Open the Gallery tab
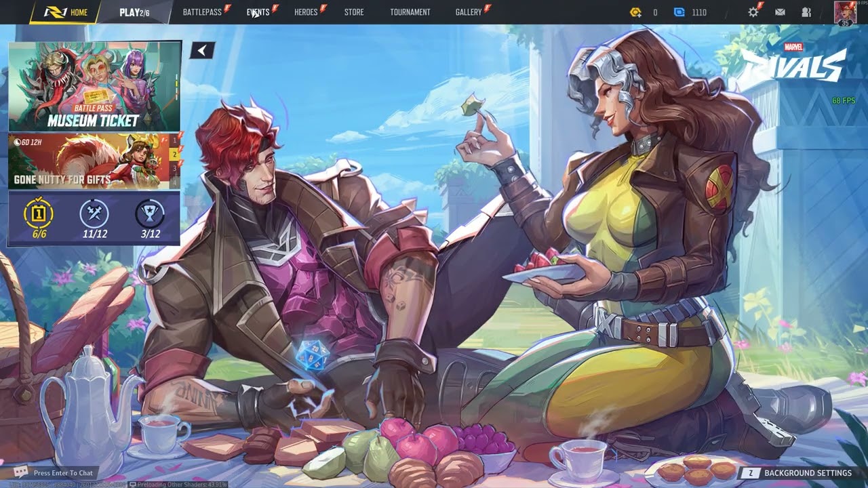The width and height of the screenshot is (868, 488). [x=469, y=12]
